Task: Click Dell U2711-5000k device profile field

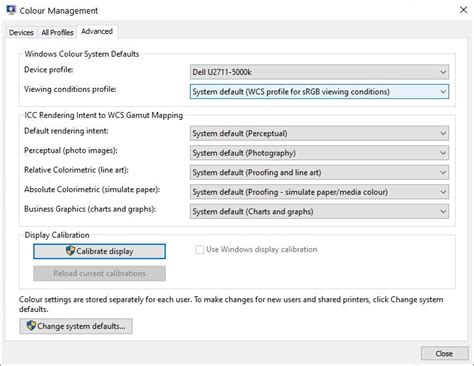Action: (x=319, y=72)
